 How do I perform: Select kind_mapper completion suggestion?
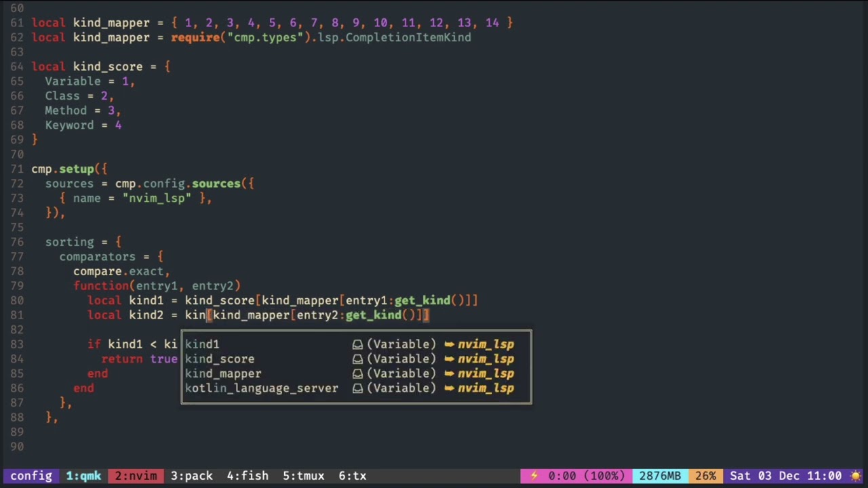356,373
